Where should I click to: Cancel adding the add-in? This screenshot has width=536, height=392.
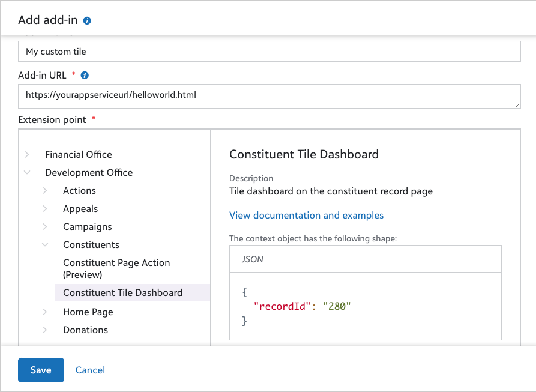pyautogui.click(x=90, y=370)
